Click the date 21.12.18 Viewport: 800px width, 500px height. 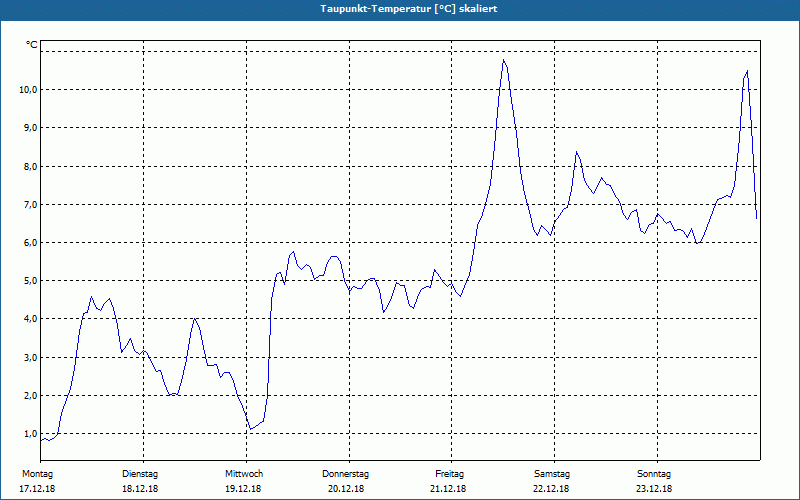pos(448,489)
